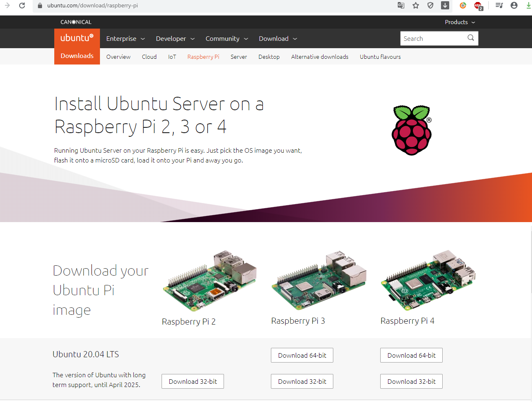This screenshot has width=532, height=405.
Task: Open the Enterprise menu
Action: coord(126,38)
